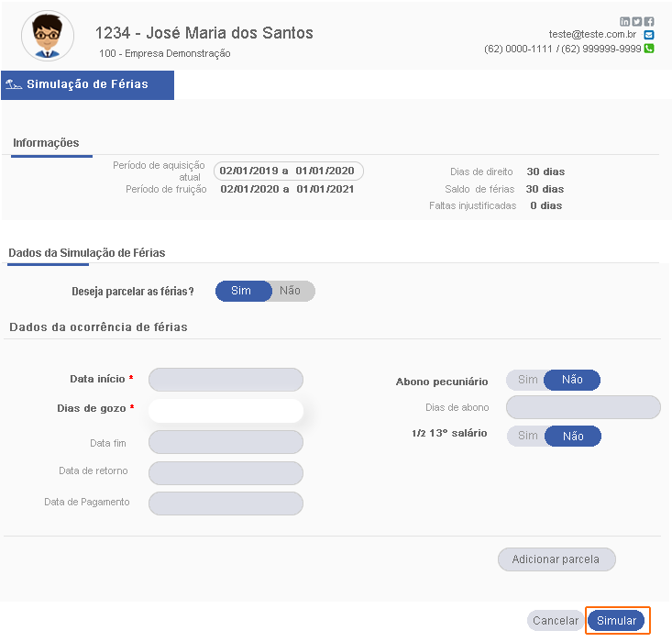The width and height of the screenshot is (672, 642).
Task: Click the Data início input field
Action: pos(226,380)
